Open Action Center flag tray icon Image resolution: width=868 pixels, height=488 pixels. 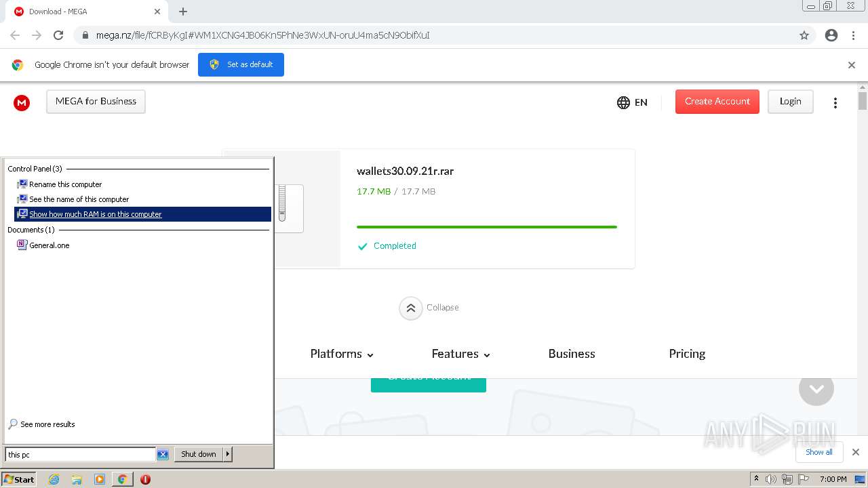click(804, 479)
